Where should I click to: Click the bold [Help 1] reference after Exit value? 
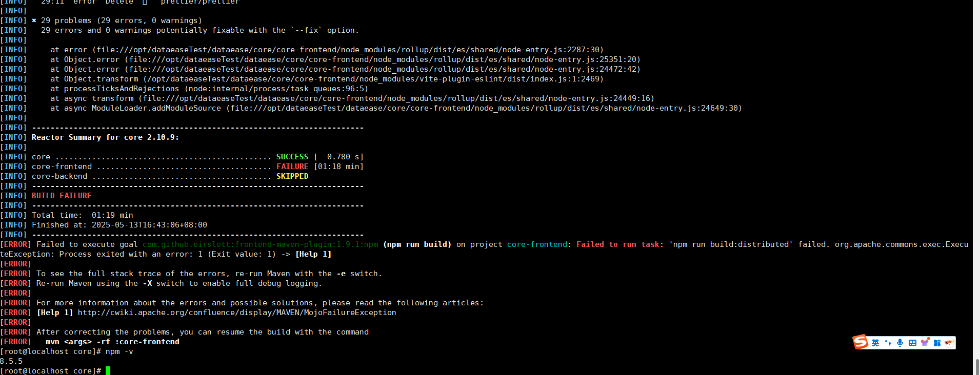click(313, 254)
